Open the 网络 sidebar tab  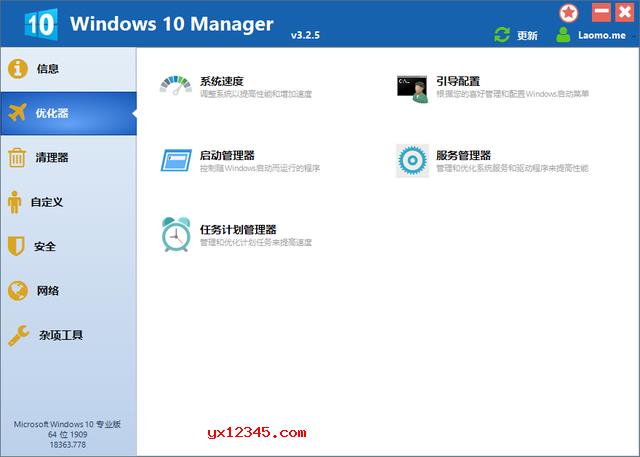click(69, 291)
